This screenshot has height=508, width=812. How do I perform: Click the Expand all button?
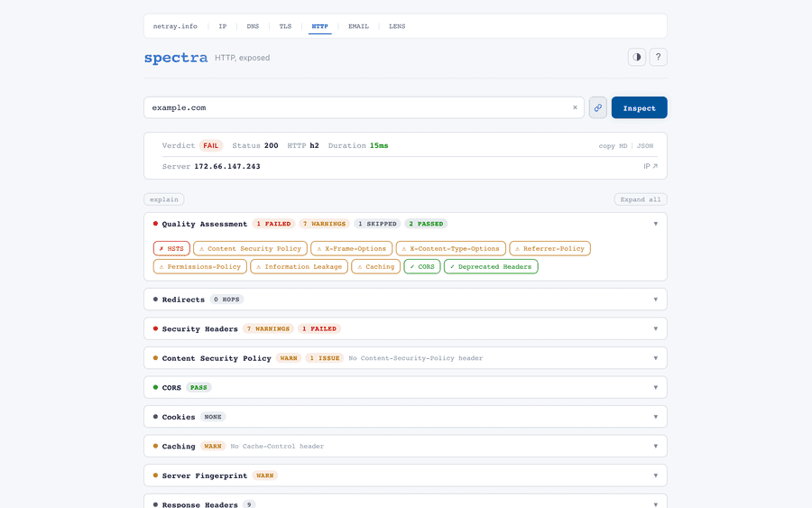[x=641, y=199]
